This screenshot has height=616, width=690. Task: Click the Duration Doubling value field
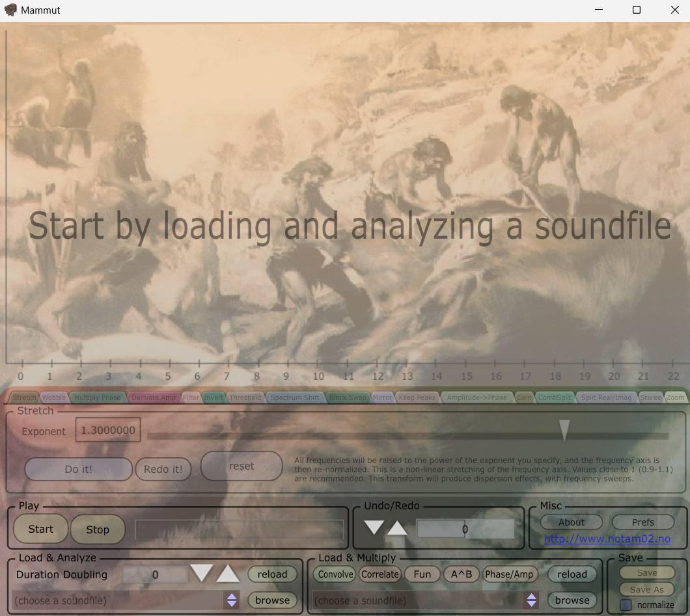156,574
